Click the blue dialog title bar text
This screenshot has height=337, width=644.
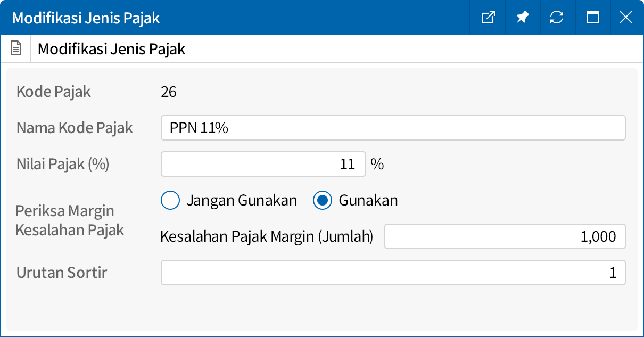[85, 17]
